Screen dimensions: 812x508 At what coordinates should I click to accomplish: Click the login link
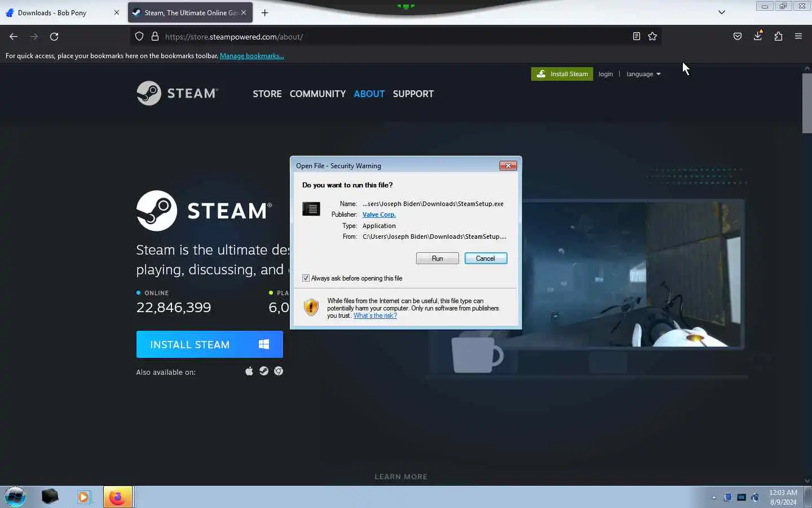coord(606,74)
